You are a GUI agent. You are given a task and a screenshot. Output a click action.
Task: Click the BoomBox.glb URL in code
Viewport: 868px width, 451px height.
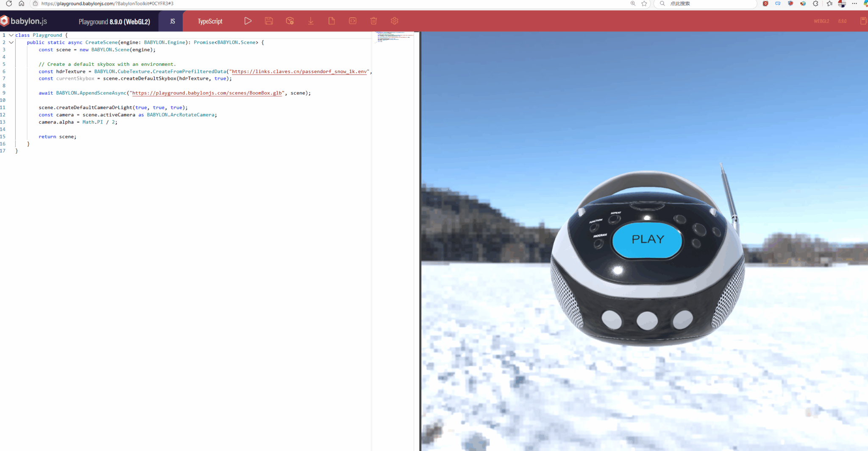pos(207,93)
